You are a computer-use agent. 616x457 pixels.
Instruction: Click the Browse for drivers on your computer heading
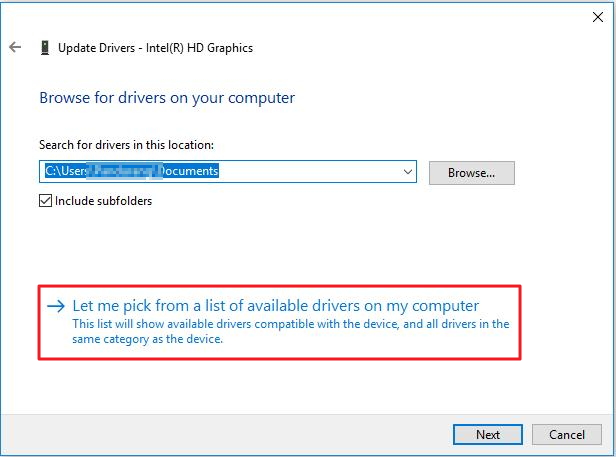click(167, 98)
